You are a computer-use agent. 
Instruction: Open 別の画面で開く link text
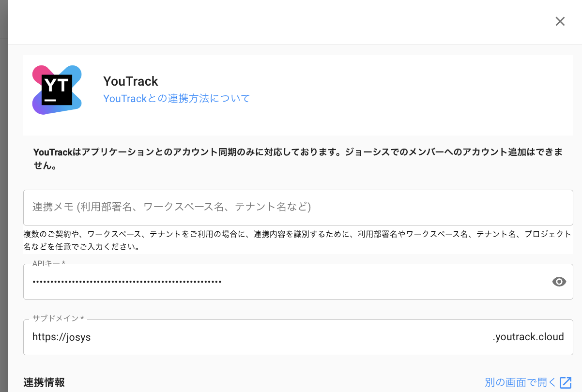521,382
